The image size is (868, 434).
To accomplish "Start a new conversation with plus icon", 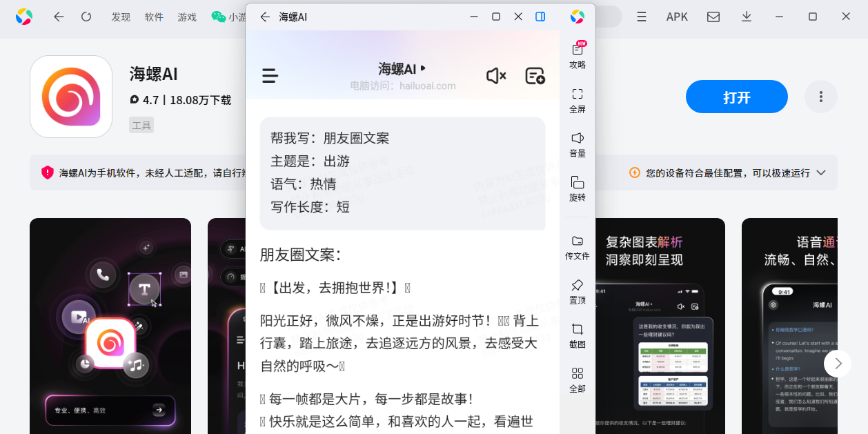I will pyautogui.click(x=535, y=76).
